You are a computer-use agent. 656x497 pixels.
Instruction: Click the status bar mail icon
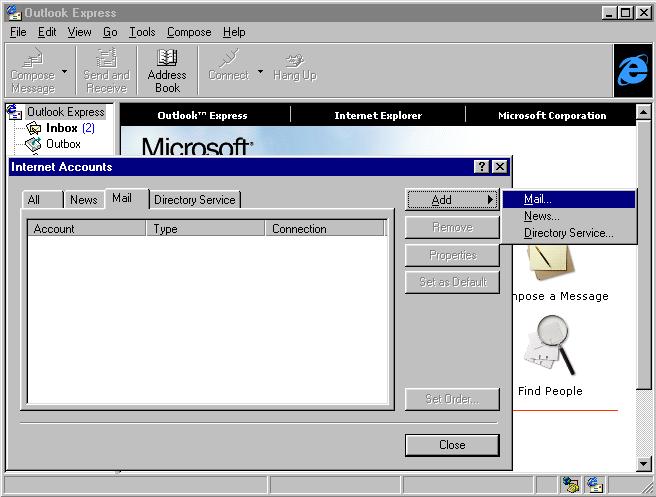pyautogui.click(x=594, y=484)
